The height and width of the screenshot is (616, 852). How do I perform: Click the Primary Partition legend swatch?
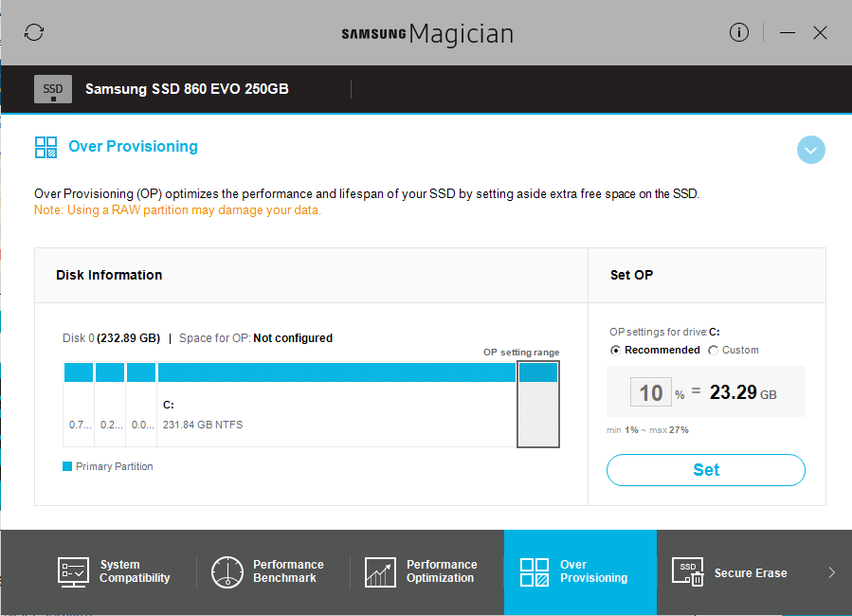67,466
